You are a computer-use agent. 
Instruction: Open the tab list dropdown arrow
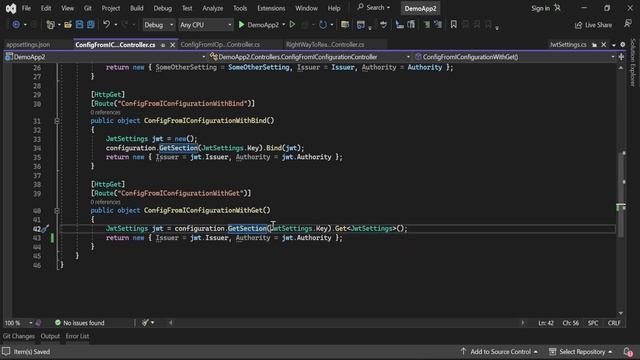point(614,45)
